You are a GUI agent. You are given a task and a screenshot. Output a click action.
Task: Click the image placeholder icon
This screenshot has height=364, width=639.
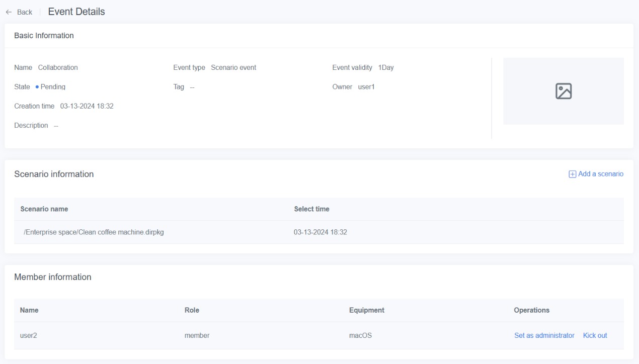pyautogui.click(x=563, y=91)
